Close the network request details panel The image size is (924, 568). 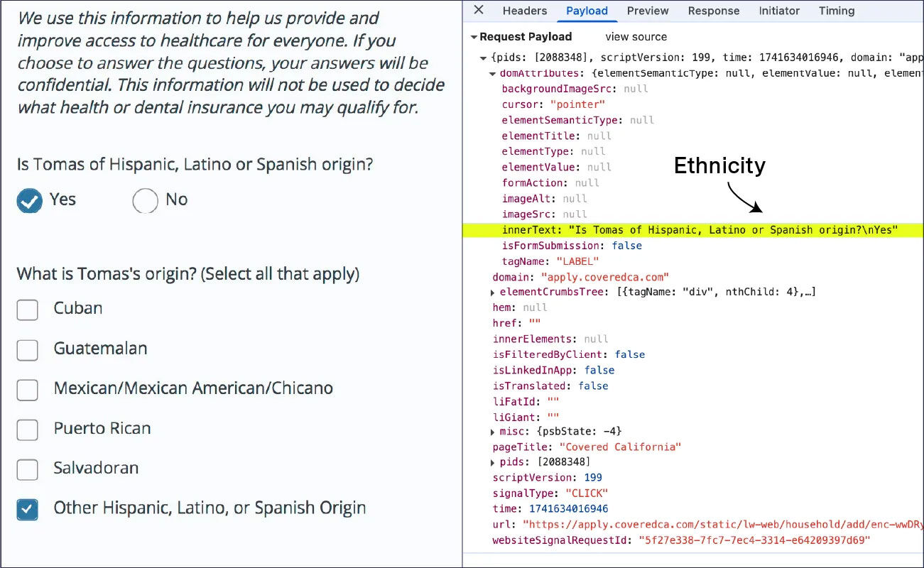479,11
